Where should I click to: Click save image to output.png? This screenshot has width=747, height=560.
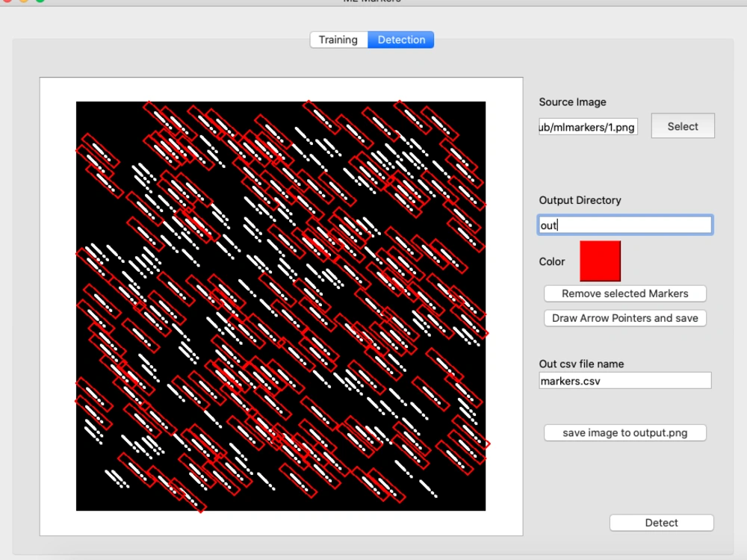click(624, 432)
